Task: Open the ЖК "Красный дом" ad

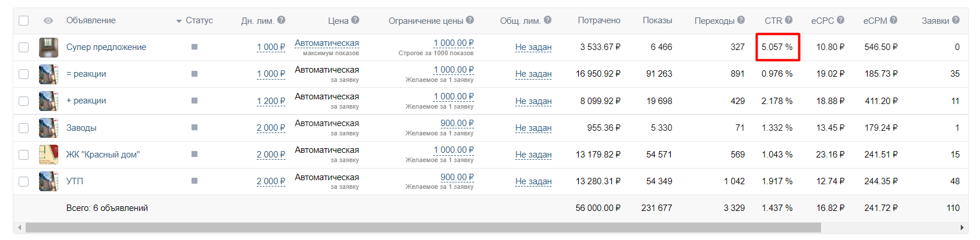Action: click(103, 155)
